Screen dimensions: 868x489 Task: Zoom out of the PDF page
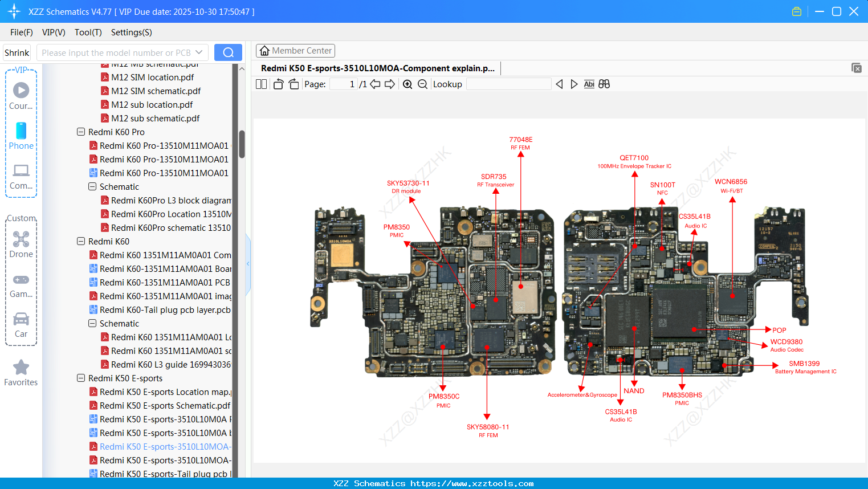point(422,84)
